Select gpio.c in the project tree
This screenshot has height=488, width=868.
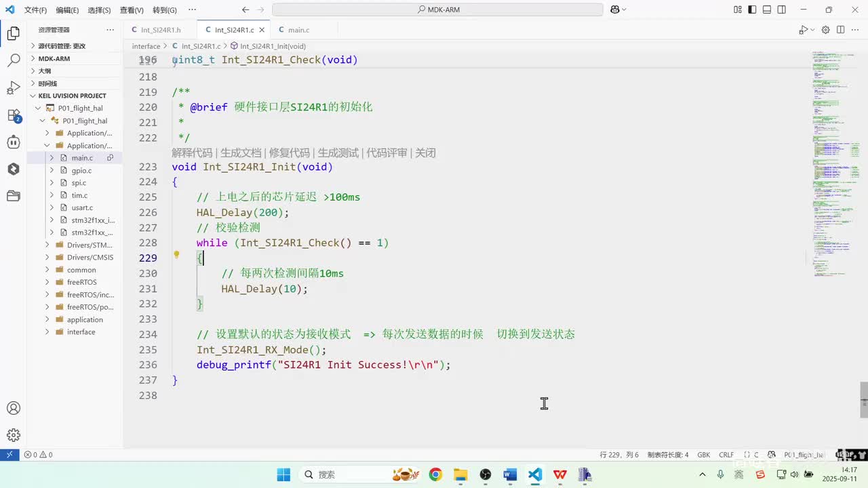coord(75,170)
